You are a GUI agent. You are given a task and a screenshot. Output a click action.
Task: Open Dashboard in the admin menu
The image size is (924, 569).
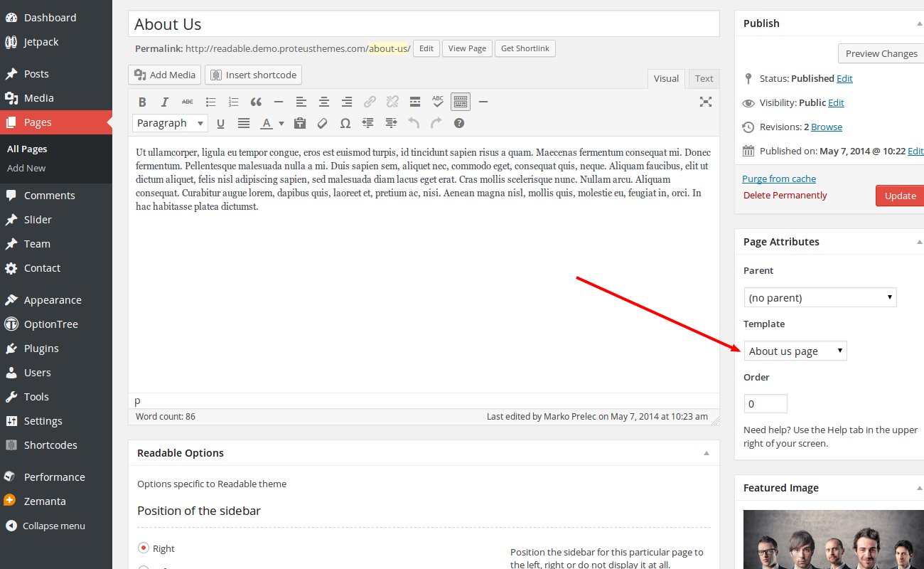pos(56,17)
